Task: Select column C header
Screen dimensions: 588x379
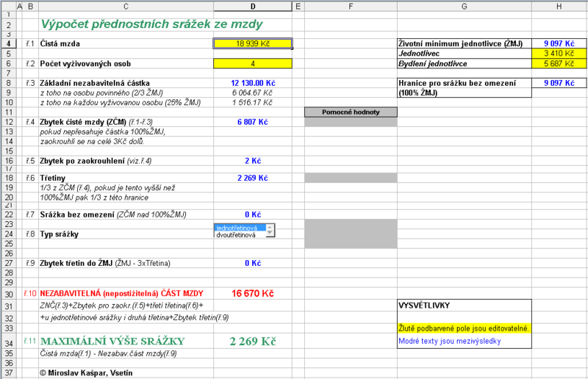Action: 126,7
